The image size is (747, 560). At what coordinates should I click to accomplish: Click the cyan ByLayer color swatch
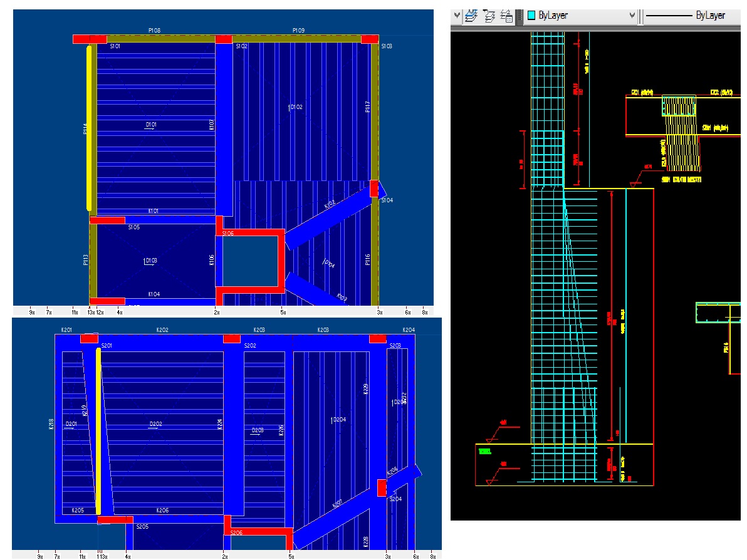[x=531, y=16]
